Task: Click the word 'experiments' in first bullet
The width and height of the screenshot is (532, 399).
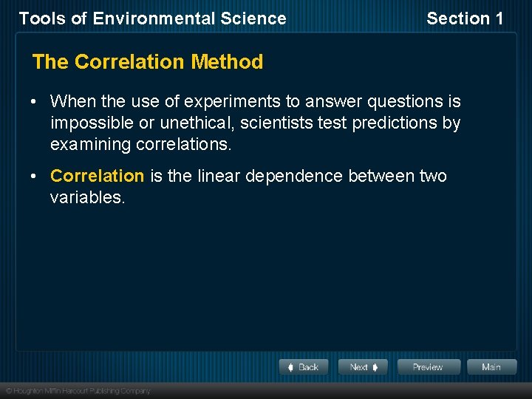Action: [232, 102]
